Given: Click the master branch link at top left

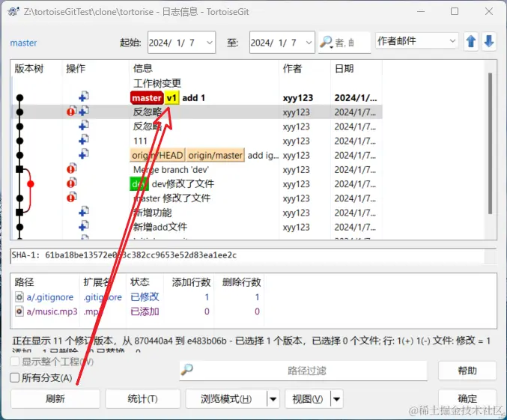Looking at the screenshot, I should [x=23, y=43].
